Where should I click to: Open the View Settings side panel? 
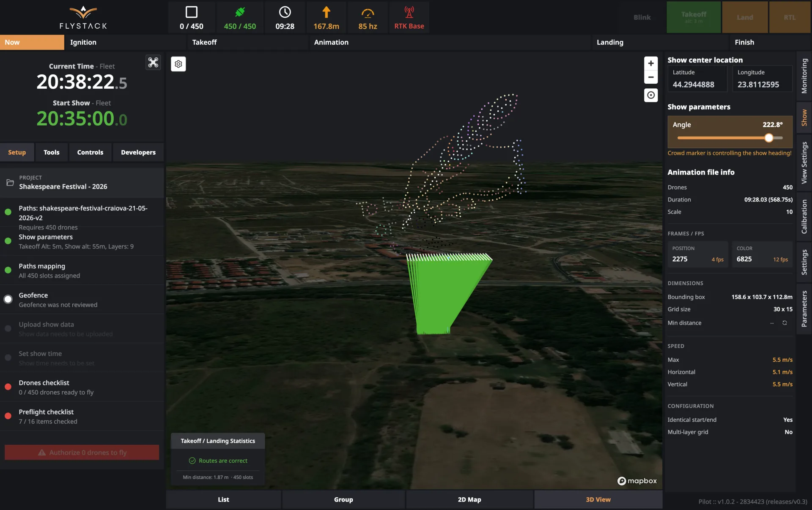coord(804,163)
